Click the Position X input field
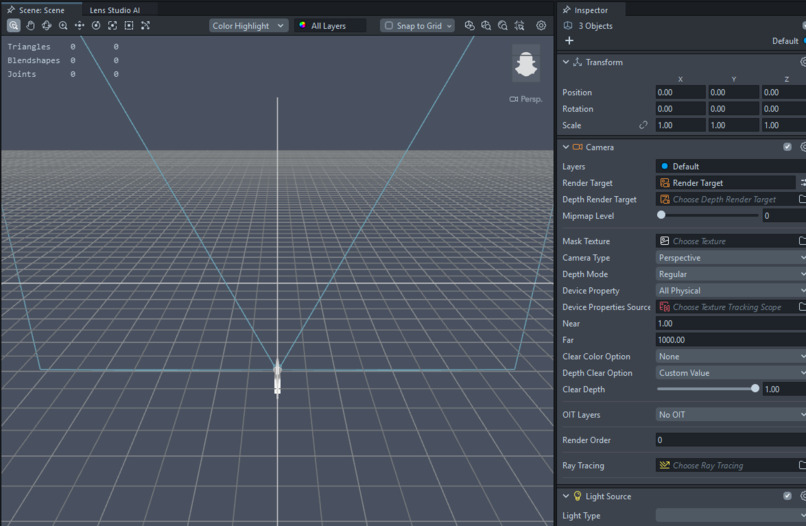The image size is (806, 526). tap(680, 92)
